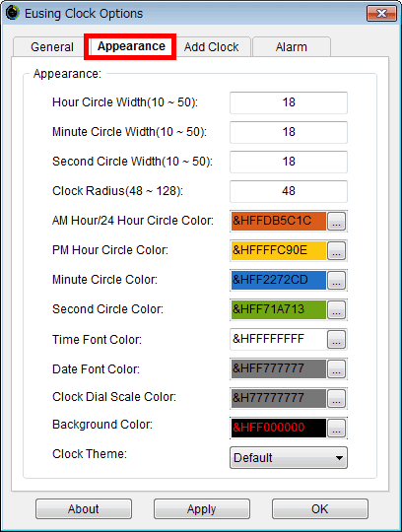Go to the Alarm tab

292,47
